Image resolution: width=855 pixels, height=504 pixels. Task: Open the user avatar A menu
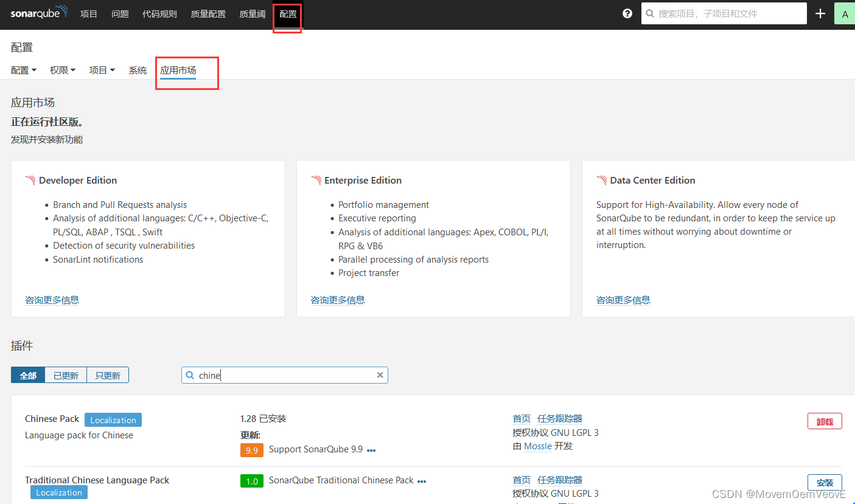[x=845, y=14]
